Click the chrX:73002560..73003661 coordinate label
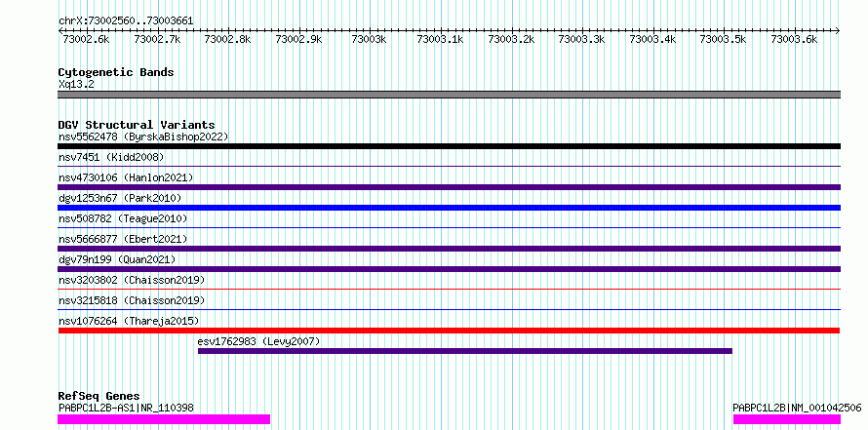Viewport: 868px width, 430px height. tap(126, 20)
